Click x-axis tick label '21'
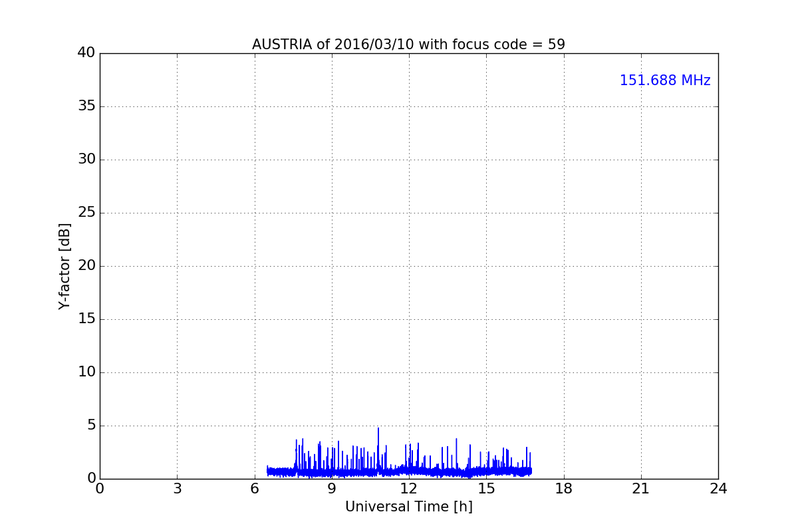The image size is (798, 532). click(x=641, y=489)
